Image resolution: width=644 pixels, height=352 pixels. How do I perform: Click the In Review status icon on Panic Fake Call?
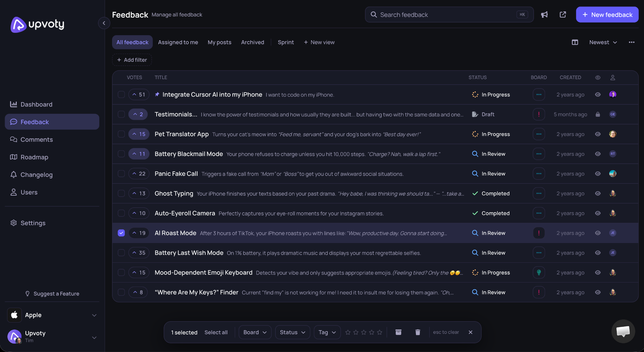pyautogui.click(x=475, y=174)
